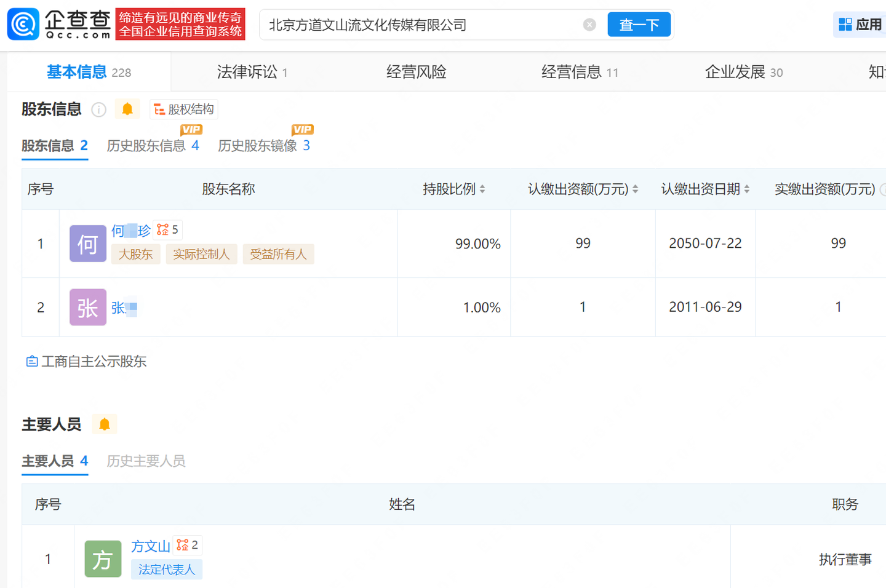Click the pink 张 avatar
This screenshot has height=588, width=886.
coord(88,307)
